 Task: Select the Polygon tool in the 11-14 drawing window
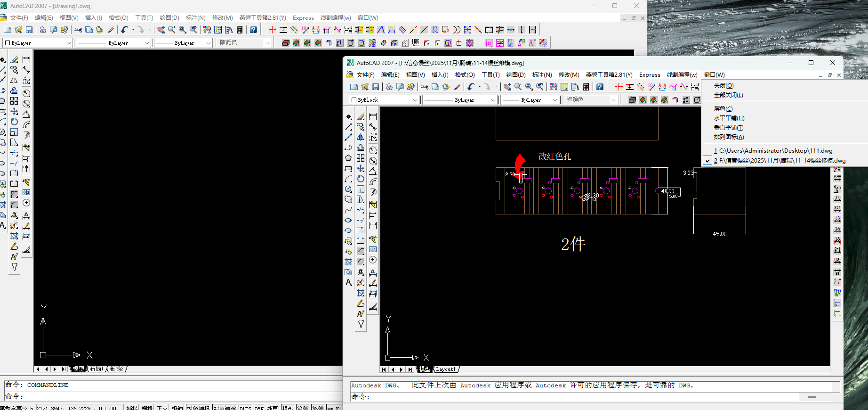pos(348,158)
